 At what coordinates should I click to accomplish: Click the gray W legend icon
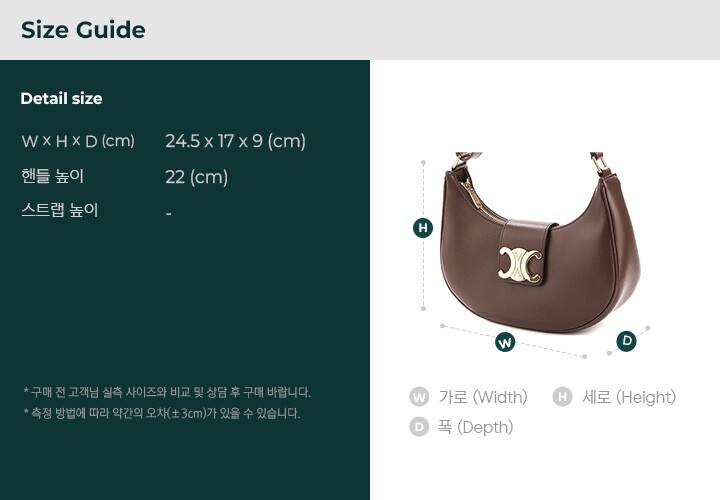419,397
